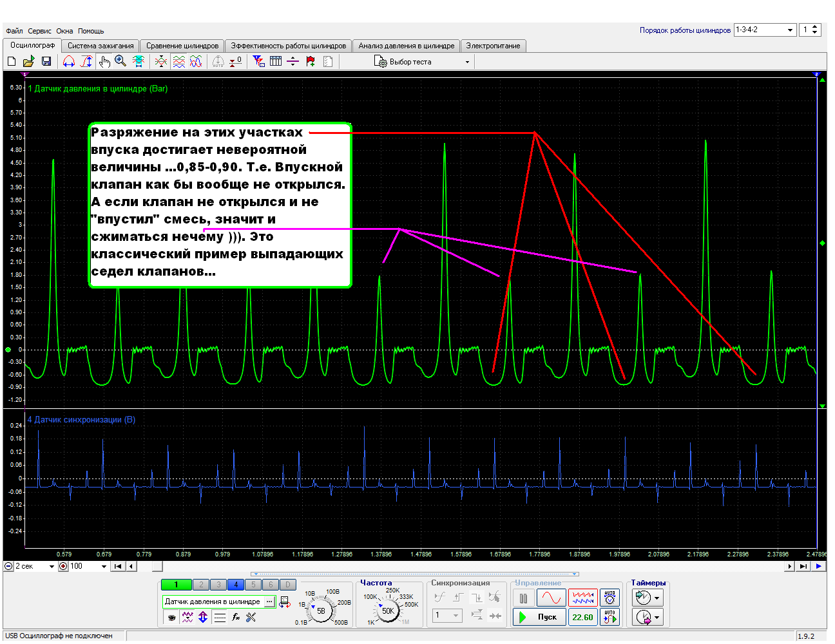This screenshot has height=644, width=835.
Task: Click the 50K frequency knob
Action: [388, 611]
